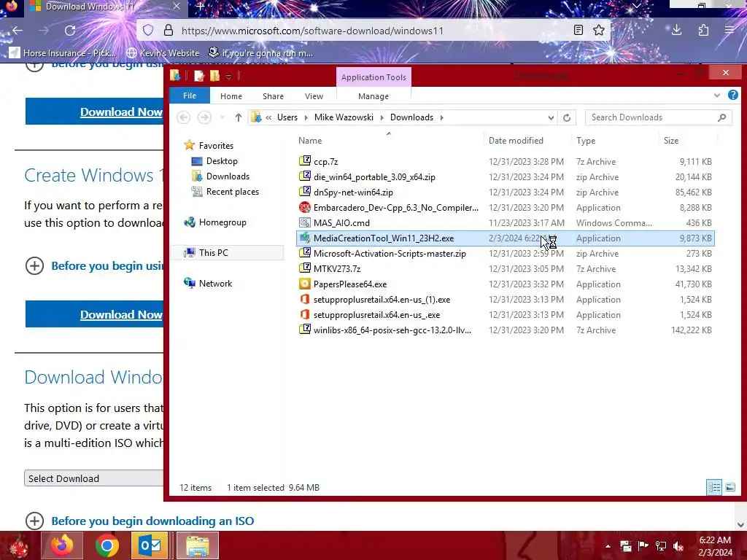Sort by Date modified column
The height and width of the screenshot is (560, 747).
tap(516, 141)
